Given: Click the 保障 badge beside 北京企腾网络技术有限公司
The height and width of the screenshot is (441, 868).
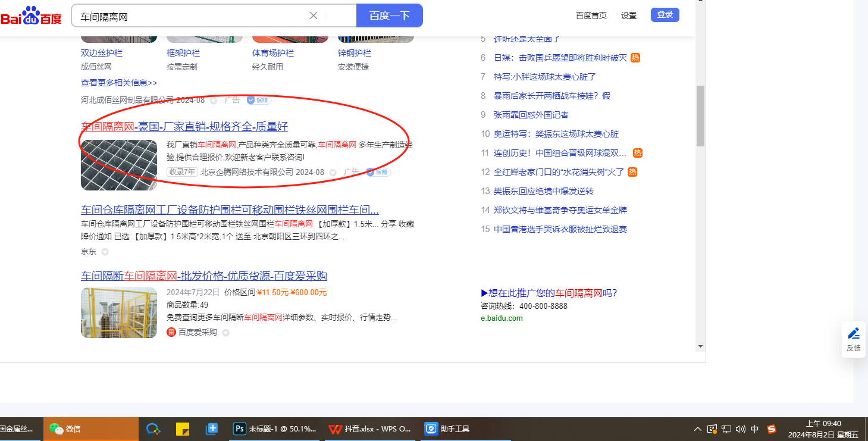Looking at the screenshot, I should 378,172.
